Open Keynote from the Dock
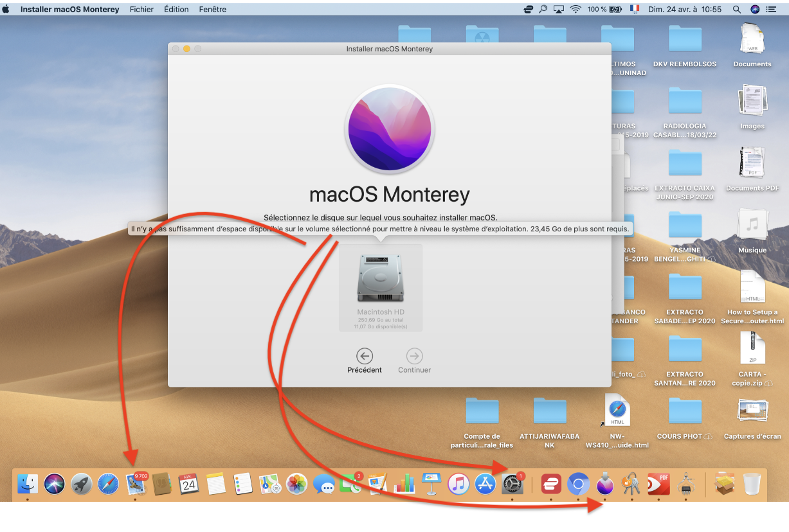Image resolution: width=789 pixels, height=532 pixels. coord(431,484)
